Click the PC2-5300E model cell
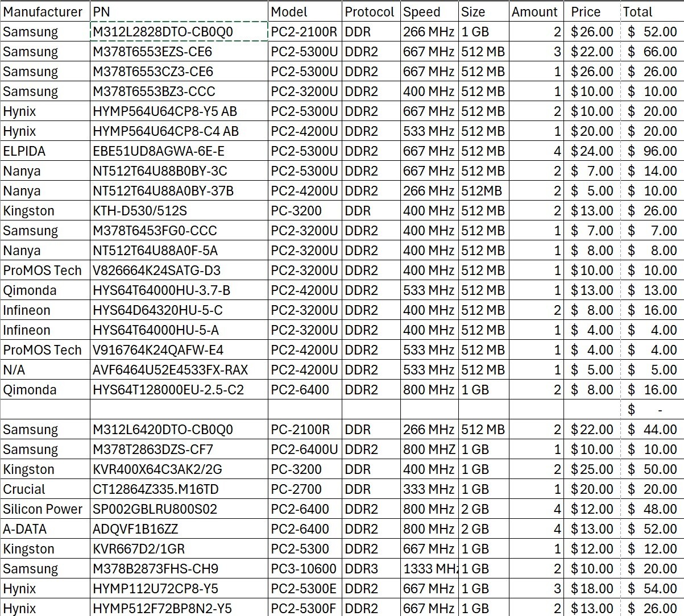Viewport: 684px width, 616px height. (x=305, y=589)
